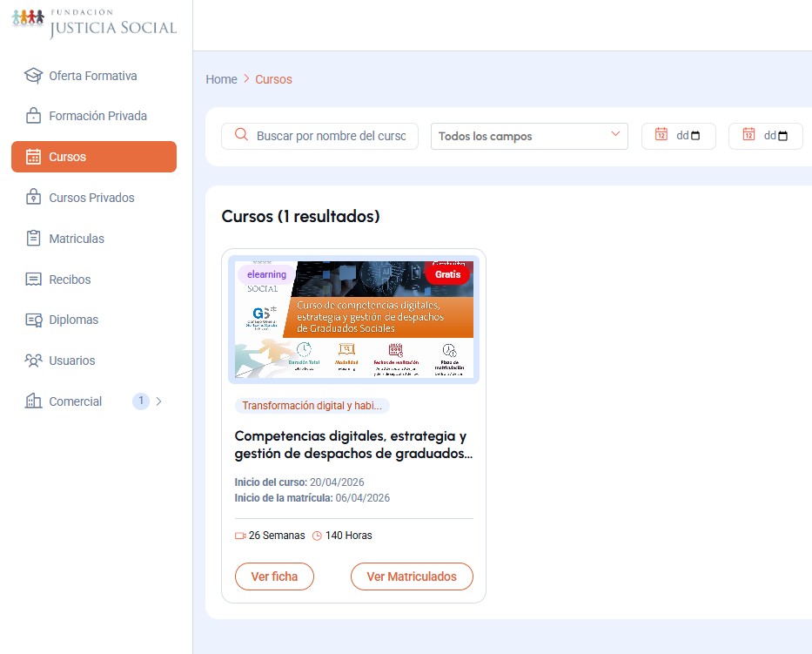Open the Usuarios page
This screenshot has width=812, height=654.
(x=94, y=361)
